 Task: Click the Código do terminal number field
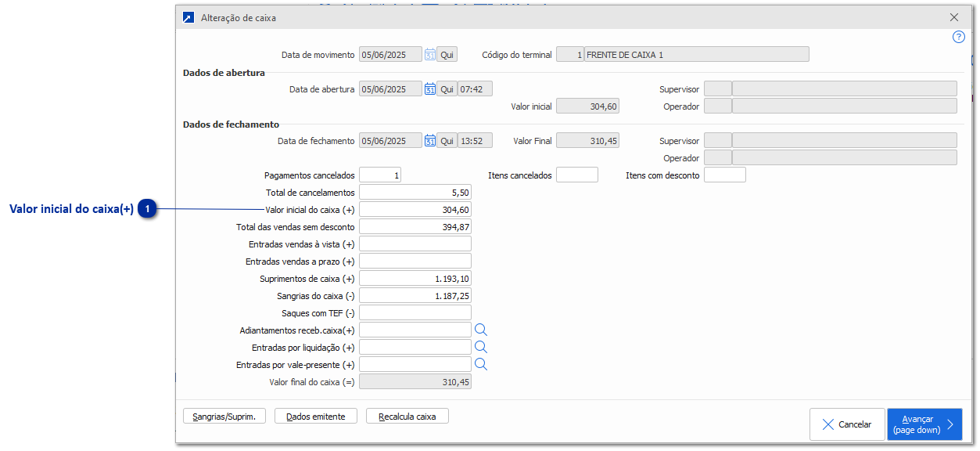point(570,55)
